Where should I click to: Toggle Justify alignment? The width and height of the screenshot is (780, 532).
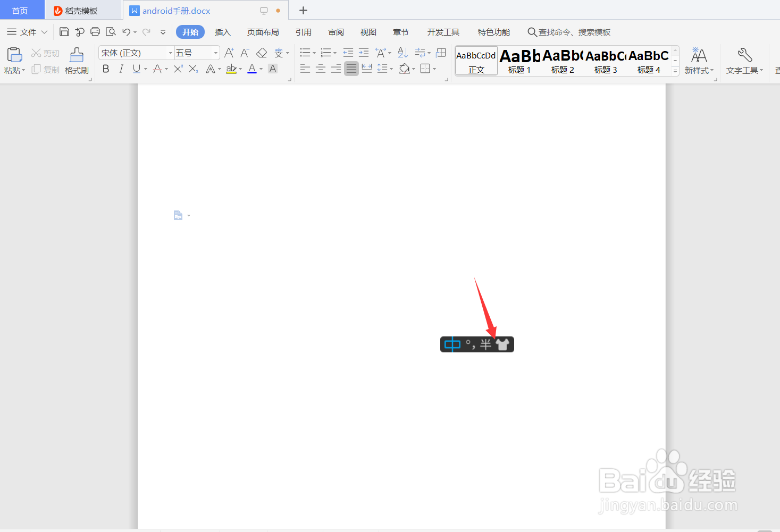tap(351, 69)
